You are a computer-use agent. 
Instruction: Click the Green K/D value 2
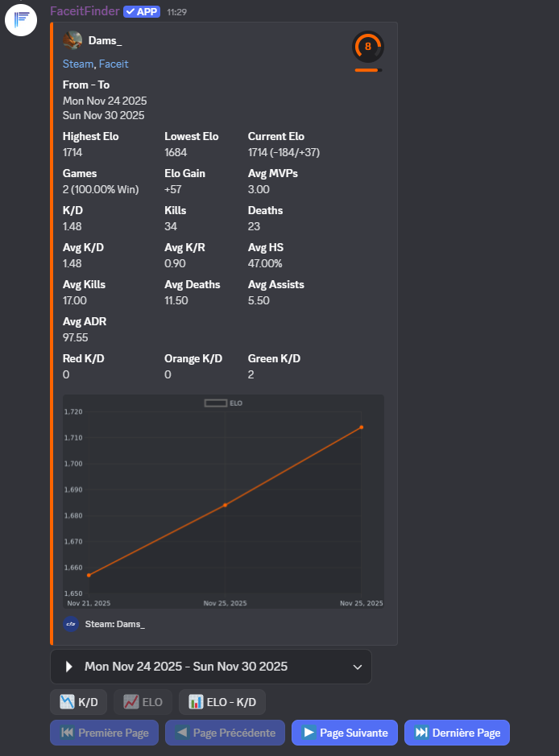pos(251,374)
